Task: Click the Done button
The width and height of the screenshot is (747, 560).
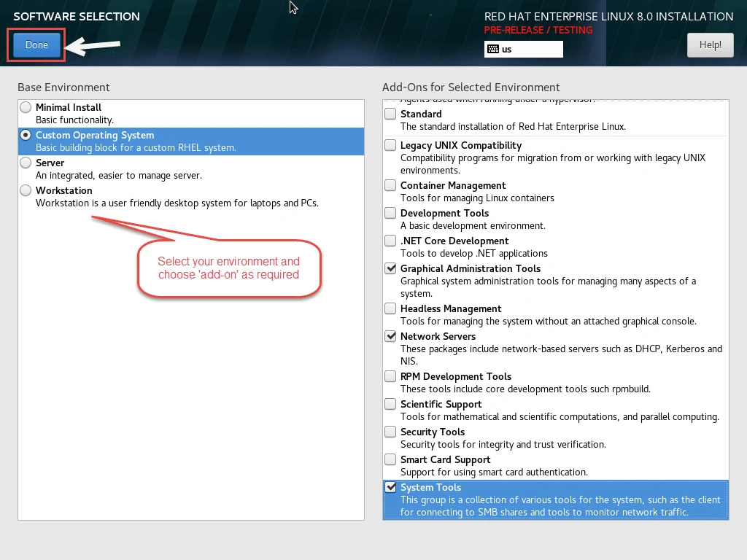Action: (36, 45)
